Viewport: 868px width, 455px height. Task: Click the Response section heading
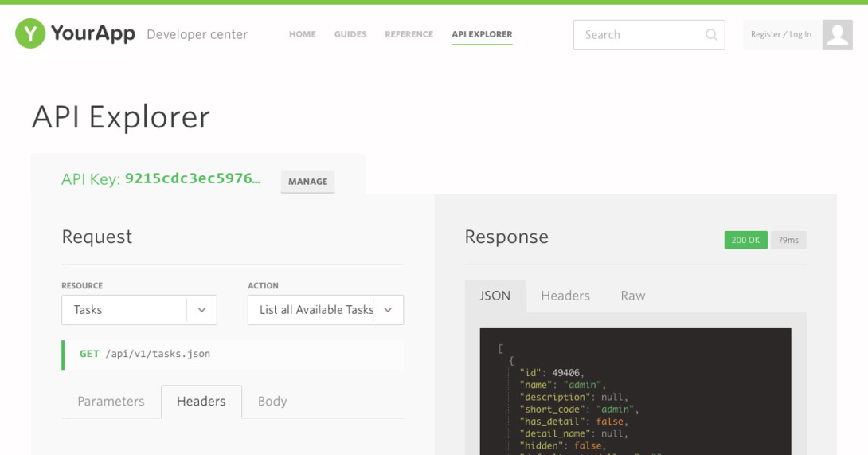[506, 237]
